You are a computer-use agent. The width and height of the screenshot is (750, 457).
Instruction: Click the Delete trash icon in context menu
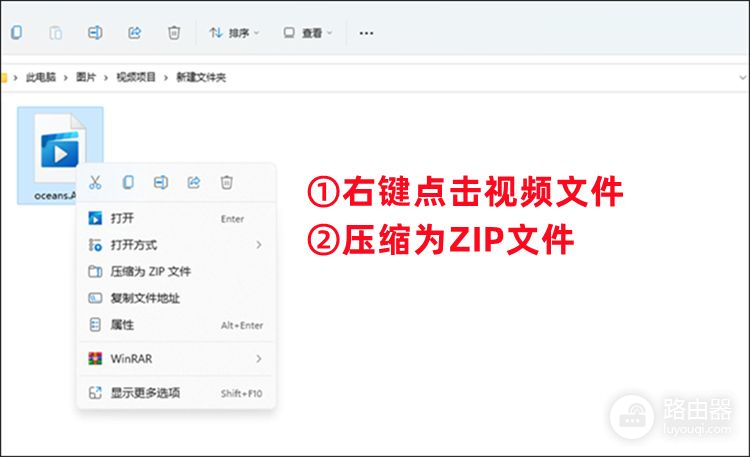pos(227,182)
